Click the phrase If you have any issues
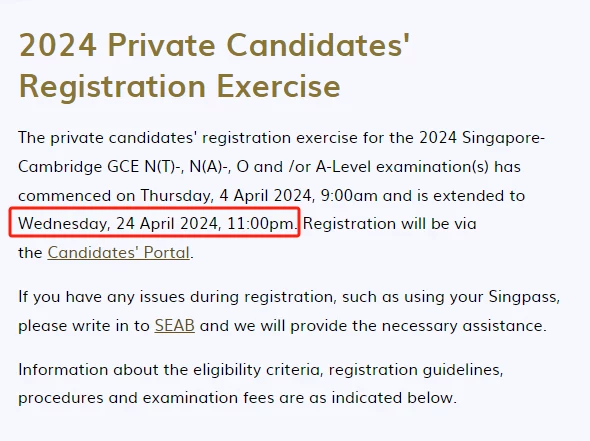 pyautogui.click(x=102, y=297)
